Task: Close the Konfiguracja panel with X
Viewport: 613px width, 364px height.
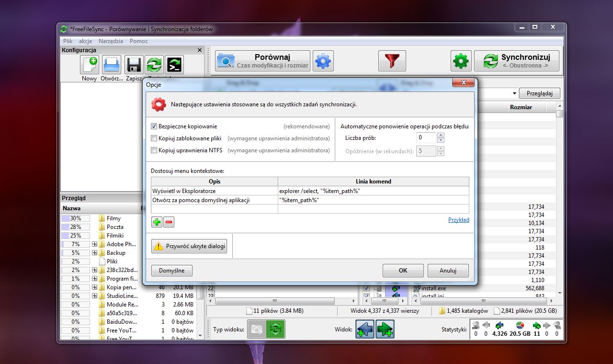Action: click(x=200, y=50)
